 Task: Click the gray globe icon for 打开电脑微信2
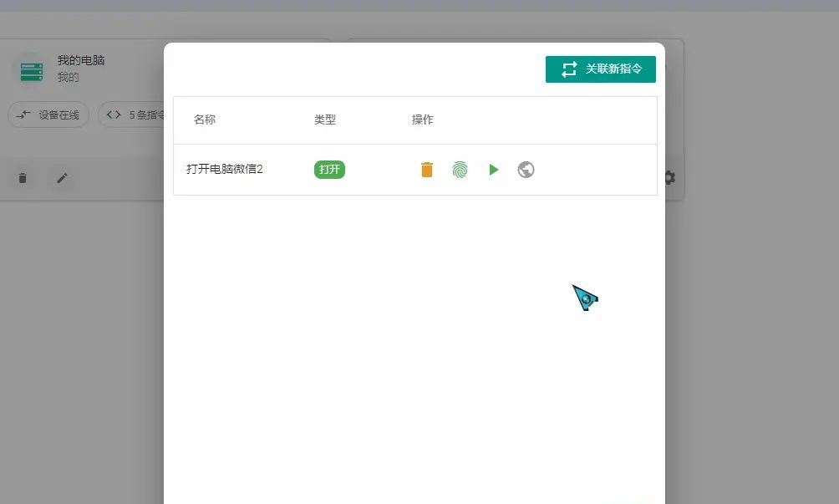tap(526, 169)
